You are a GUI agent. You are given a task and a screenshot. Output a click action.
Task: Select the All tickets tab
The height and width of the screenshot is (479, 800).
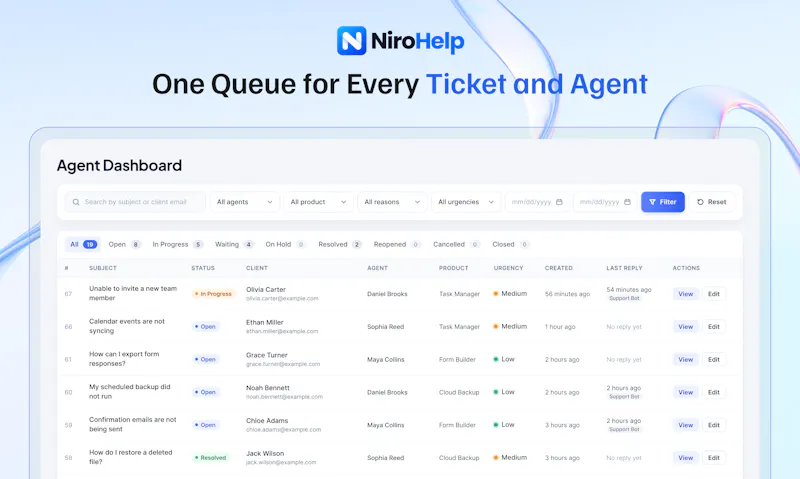[83, 244]
